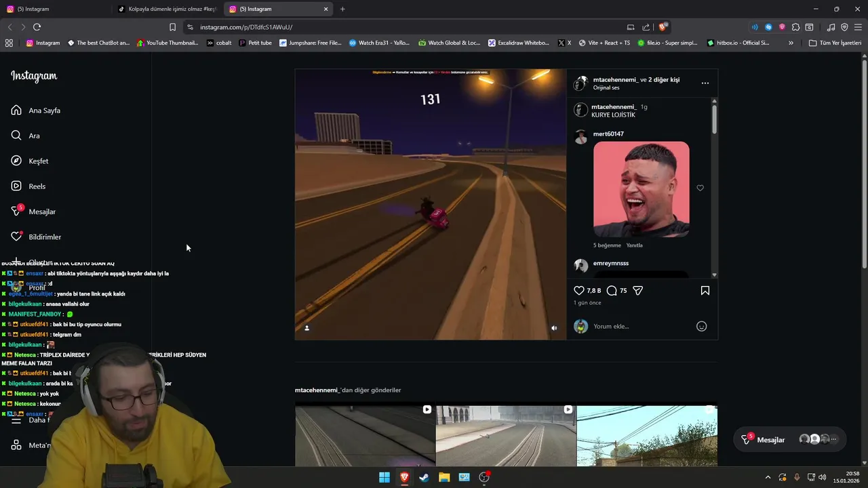Open Mesajlar in the left sidebar
868x488 pixels.
click(x=33, y=211)
